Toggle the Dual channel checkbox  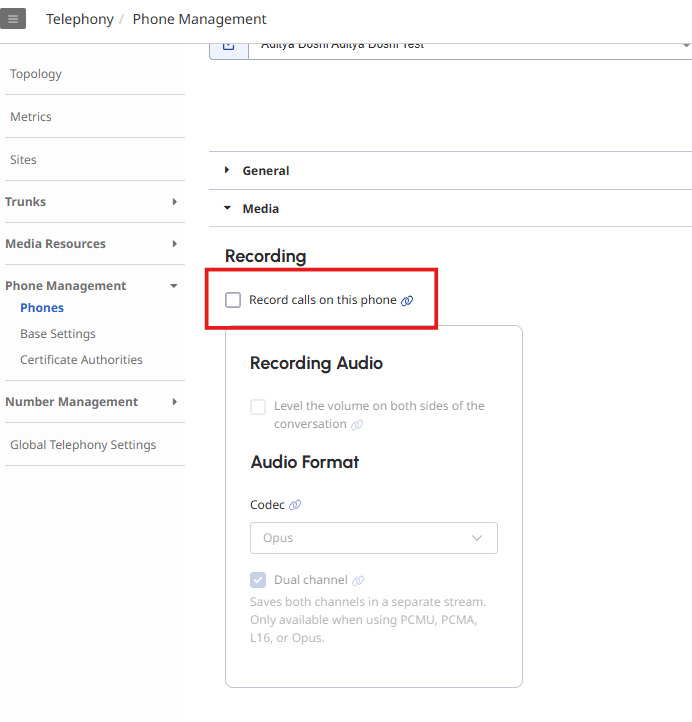click(258, 580)
